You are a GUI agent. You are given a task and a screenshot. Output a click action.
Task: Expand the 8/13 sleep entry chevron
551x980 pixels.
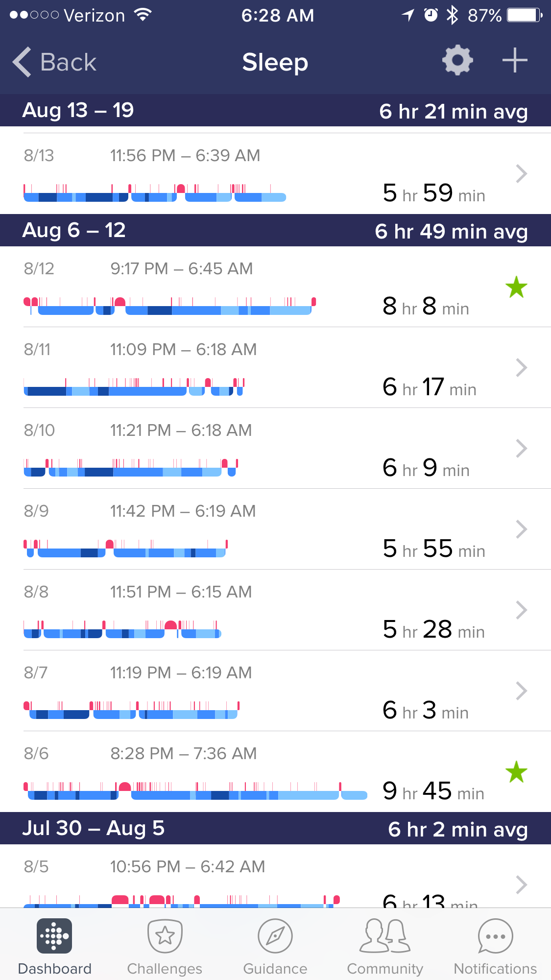pyautogui.click(x=522, y=173)
